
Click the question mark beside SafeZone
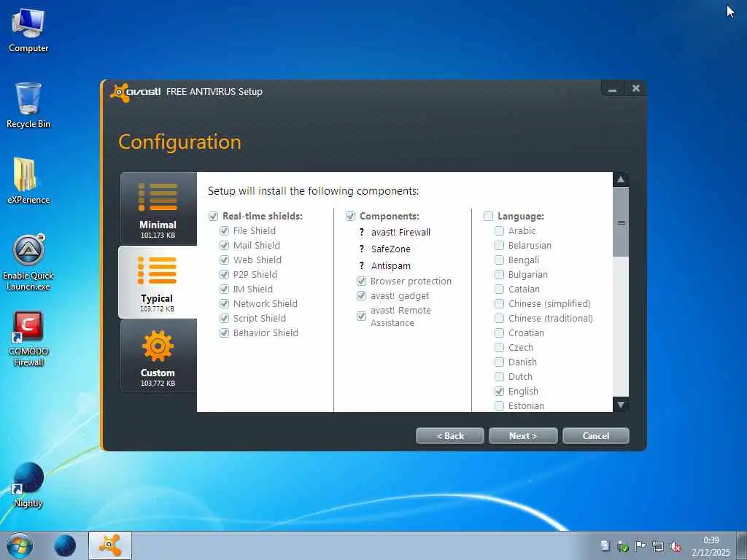coord(362,249)
